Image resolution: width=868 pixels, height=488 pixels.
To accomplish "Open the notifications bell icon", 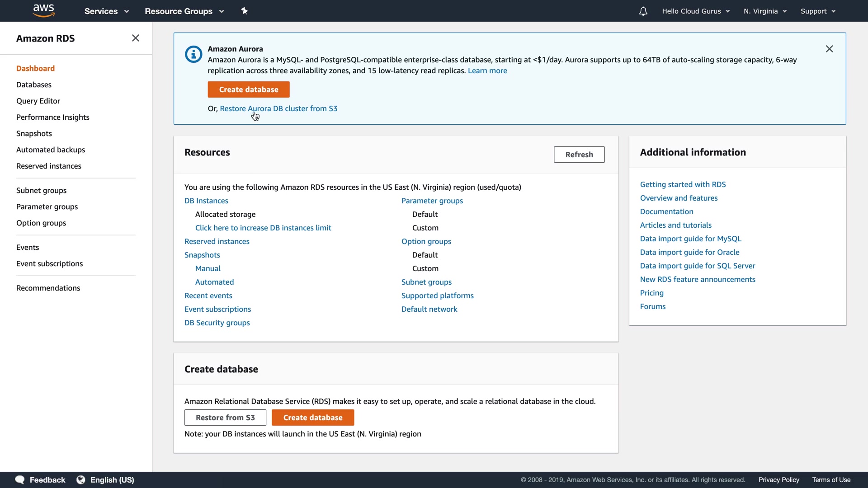I will pos(643,11).
